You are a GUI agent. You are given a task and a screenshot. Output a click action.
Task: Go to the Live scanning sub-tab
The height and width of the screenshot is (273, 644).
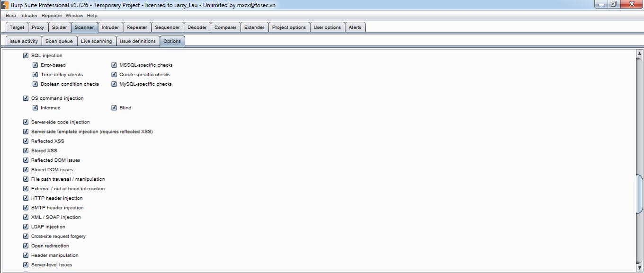point(97,41)
